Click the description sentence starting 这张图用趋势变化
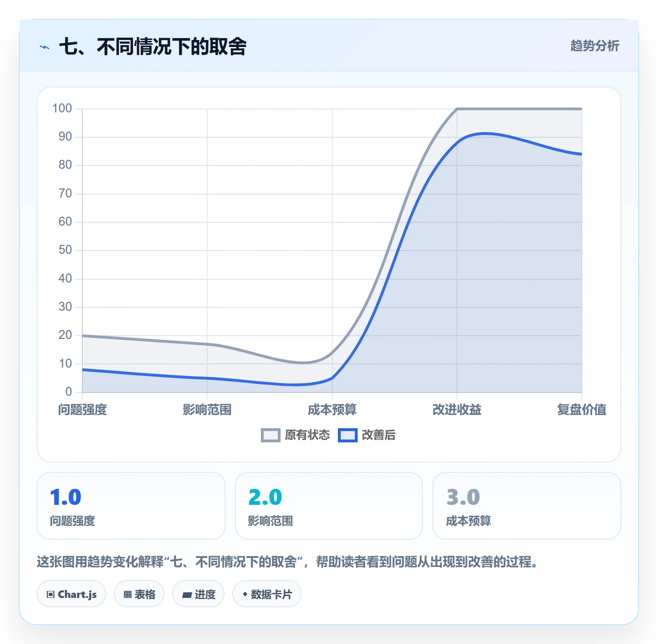The height and width of the screenshot is (644, 658). (x=288, y=562)
